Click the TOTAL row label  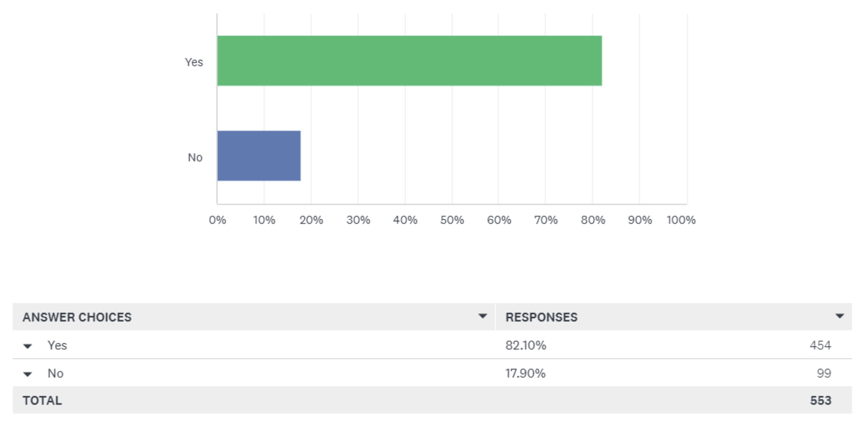click(x=42, y=400)
